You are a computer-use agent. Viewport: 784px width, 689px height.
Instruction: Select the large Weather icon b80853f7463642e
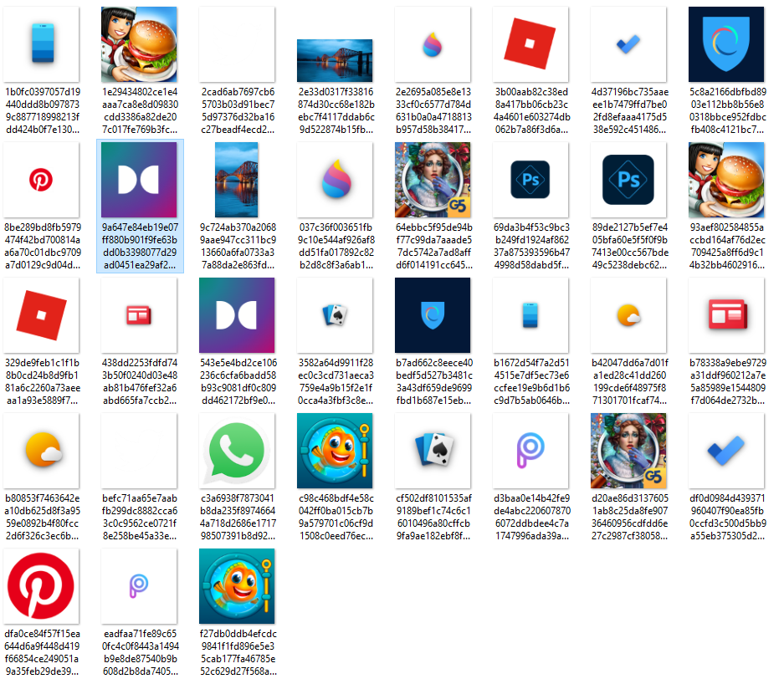42,451
